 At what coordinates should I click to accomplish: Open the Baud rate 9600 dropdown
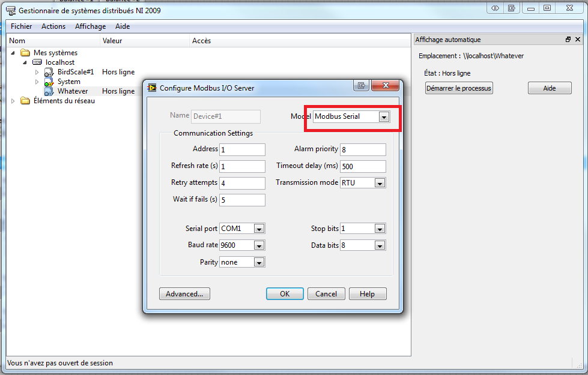click(x=259, y=245)
